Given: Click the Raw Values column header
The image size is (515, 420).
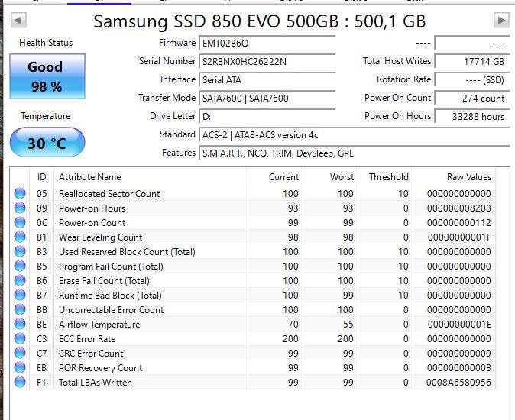Looking at the screenshot, I should [454, 177].
